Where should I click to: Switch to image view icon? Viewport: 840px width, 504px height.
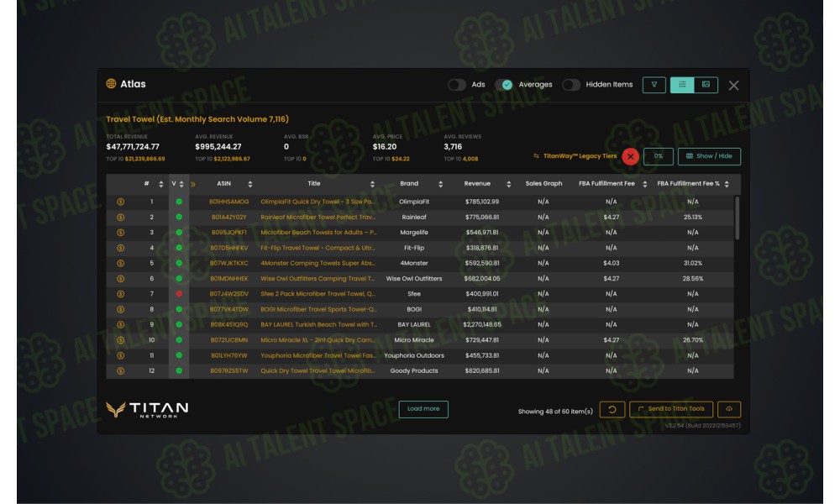pos(706,85)
